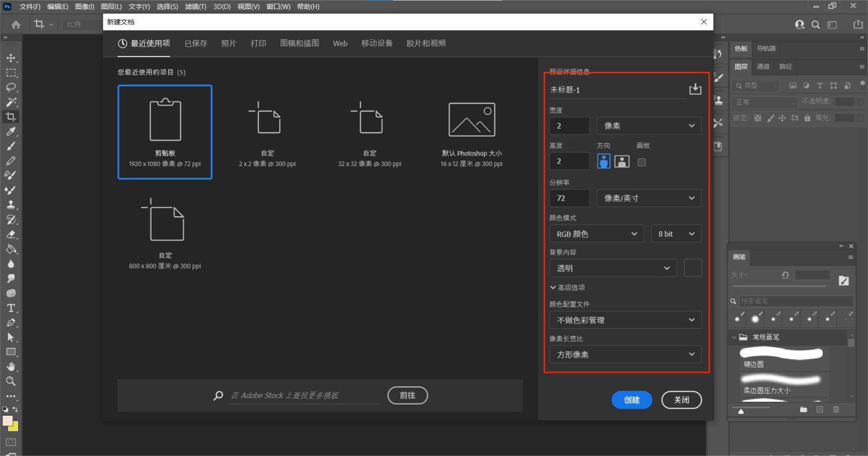Open the 8 bit depth dropdown

coord(676,234)
